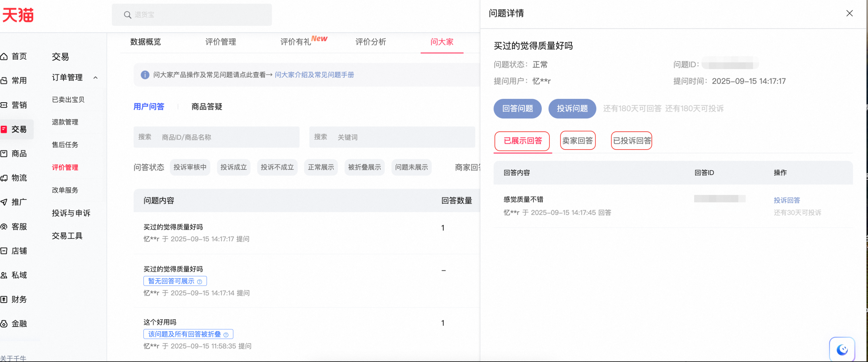Filter by 问题未展示 status
Viewport: 868px width, 362px height.
pyautogui.click(x=412, y=167)
